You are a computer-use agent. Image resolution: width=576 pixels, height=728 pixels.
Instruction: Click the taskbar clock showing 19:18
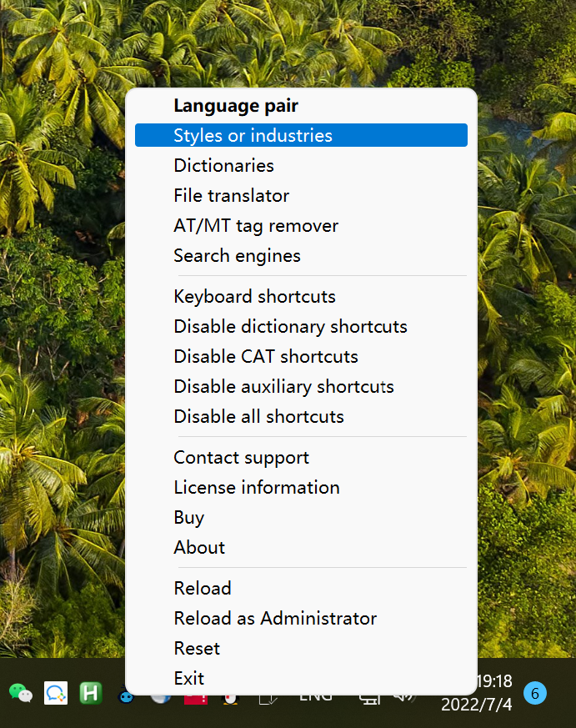495,683
